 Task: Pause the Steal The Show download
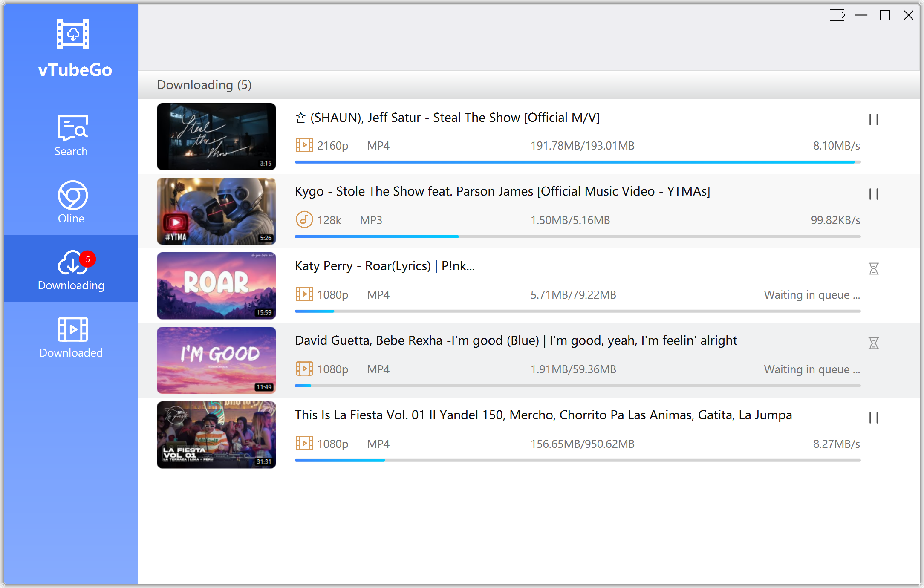(x=874, y=120)
